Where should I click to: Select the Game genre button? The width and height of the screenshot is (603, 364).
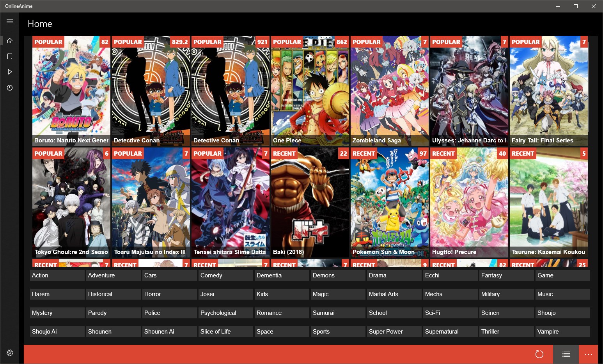pos(563,275)
